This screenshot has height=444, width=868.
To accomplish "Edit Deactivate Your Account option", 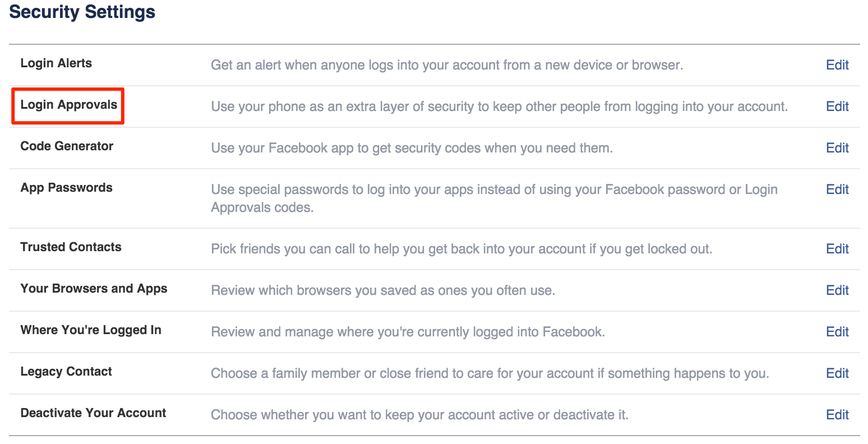I will 837,415.
